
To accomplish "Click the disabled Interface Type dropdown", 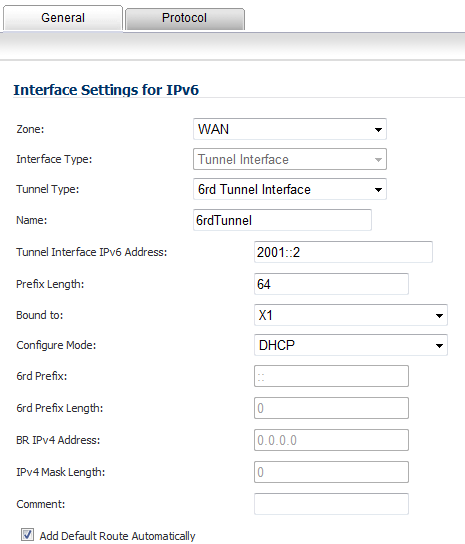I will [290, 159].
